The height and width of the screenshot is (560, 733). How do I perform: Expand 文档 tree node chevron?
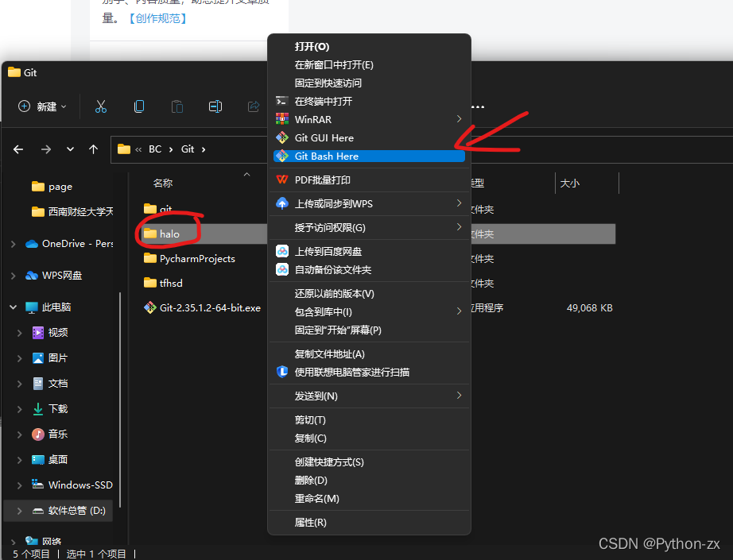click(x=19, y=384)
